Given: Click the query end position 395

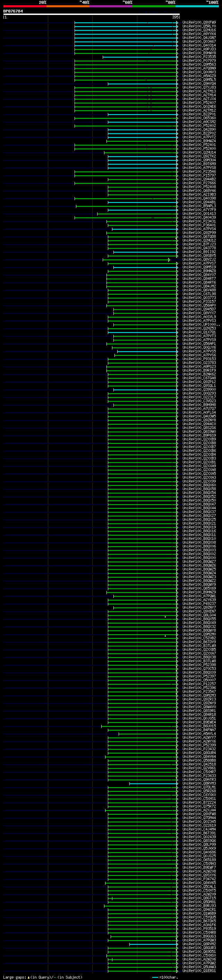Looking at the screenshot, I should point(175,17).
